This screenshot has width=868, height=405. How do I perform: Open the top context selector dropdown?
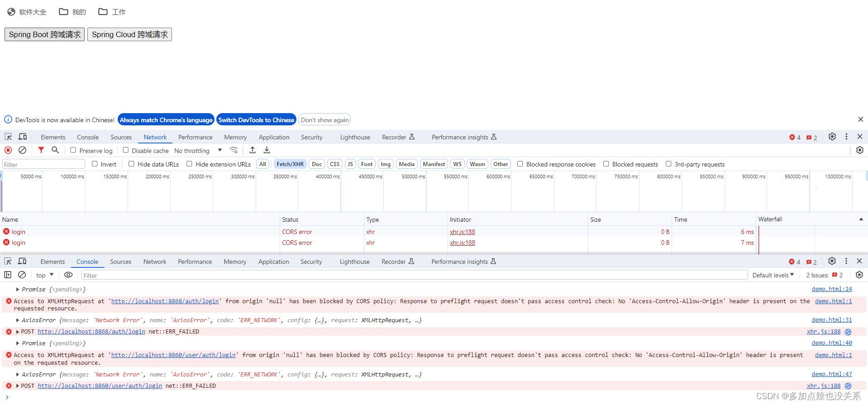[45, 275]
